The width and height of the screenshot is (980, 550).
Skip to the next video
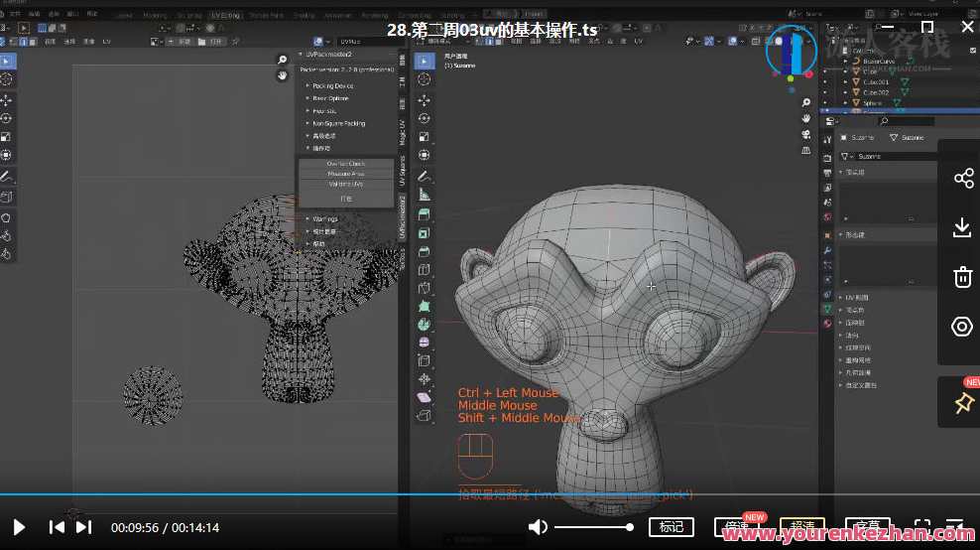pos(84,527)
